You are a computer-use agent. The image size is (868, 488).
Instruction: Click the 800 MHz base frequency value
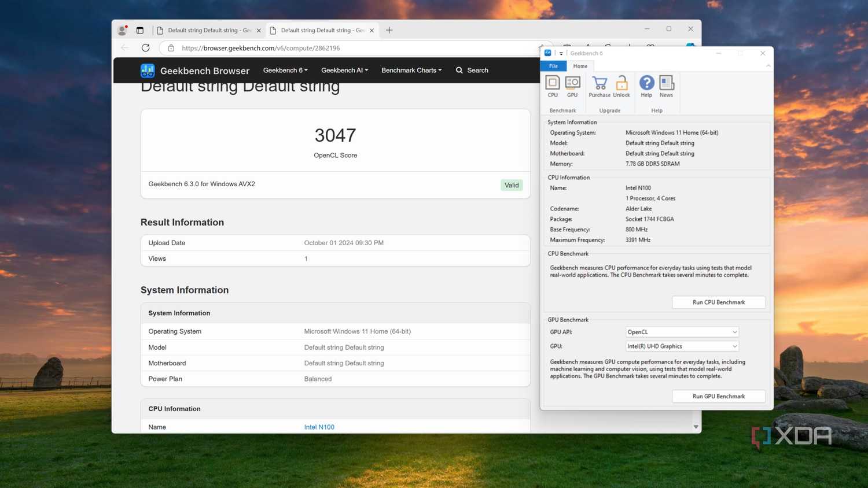[636, 230]
